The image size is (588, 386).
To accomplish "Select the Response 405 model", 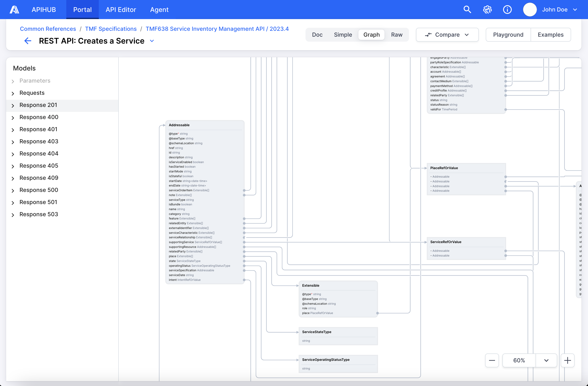I will click(x=39, y=166).
